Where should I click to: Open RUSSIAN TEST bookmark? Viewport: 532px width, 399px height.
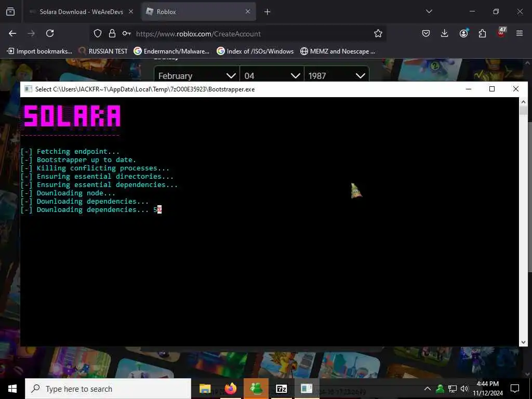103,51
